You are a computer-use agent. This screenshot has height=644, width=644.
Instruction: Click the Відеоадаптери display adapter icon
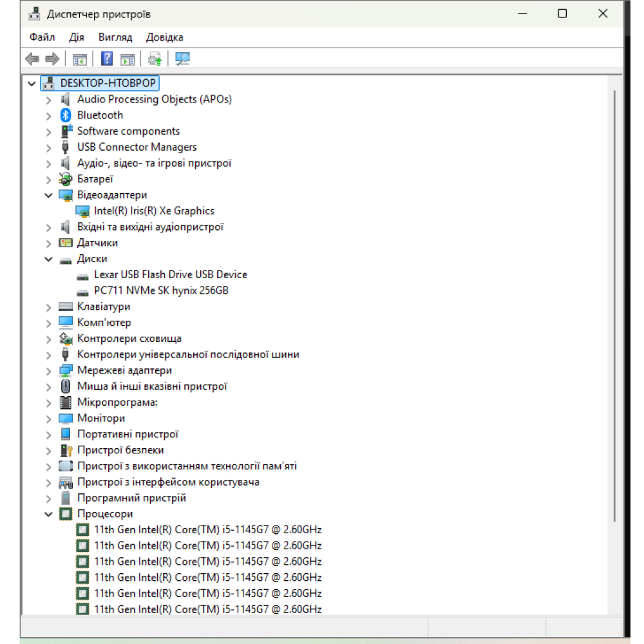click(66, 195)
